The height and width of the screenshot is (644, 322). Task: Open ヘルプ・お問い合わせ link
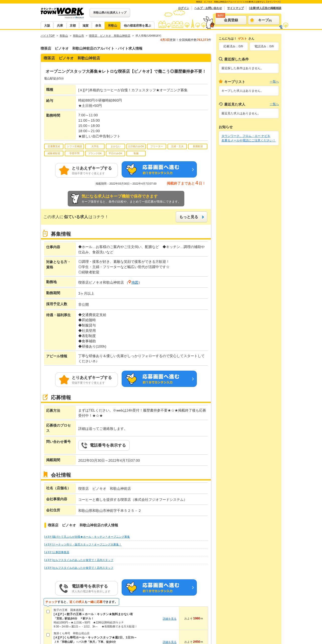click(x=208, y=8)
